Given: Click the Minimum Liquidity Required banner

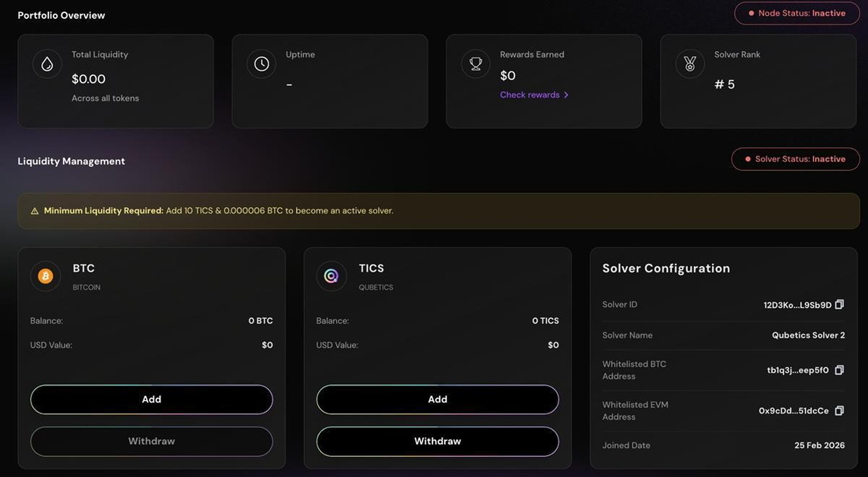Looking at the screenshot, I should pyautogui.click(x=438, y=211).
